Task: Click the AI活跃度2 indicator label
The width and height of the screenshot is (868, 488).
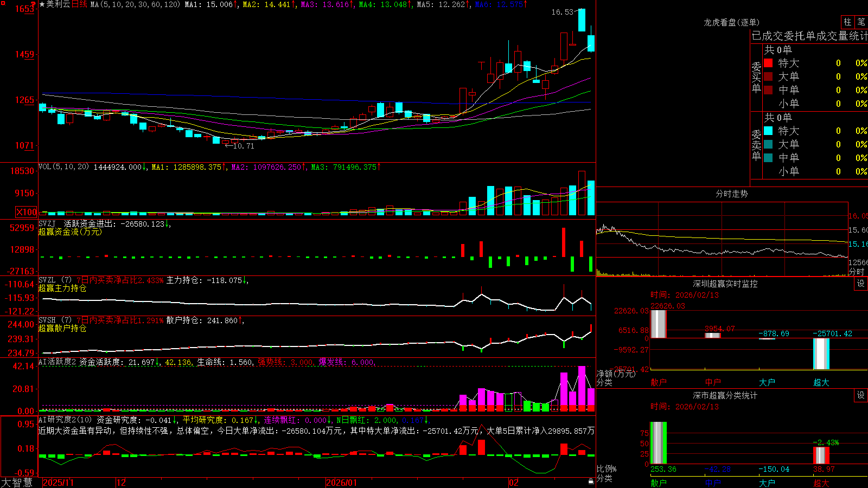Action: [58, 362]
